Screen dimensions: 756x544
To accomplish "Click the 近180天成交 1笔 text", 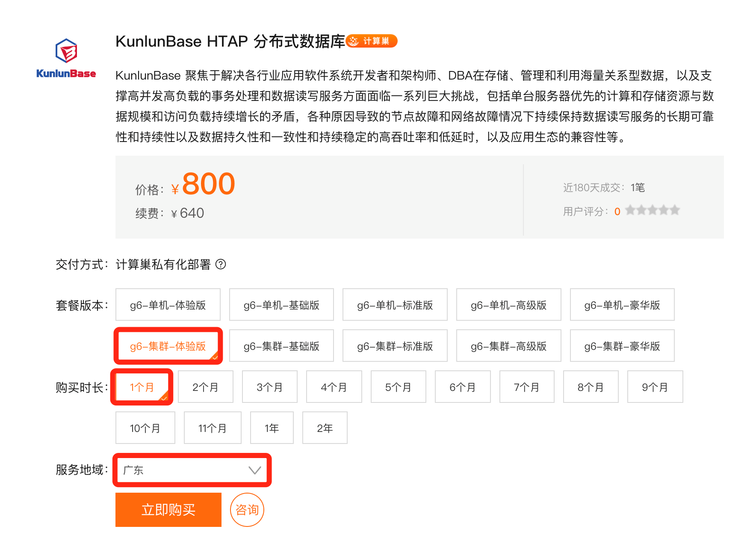I will pos(604,187).
